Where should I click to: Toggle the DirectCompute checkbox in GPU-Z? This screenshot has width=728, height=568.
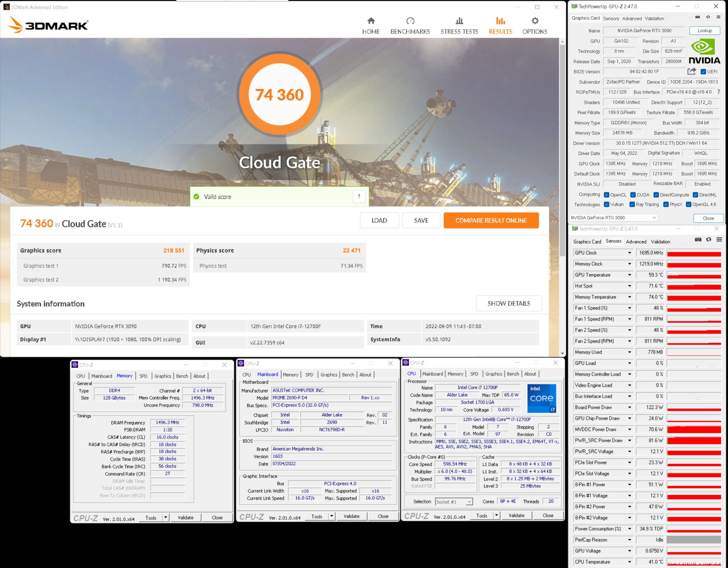656,195
